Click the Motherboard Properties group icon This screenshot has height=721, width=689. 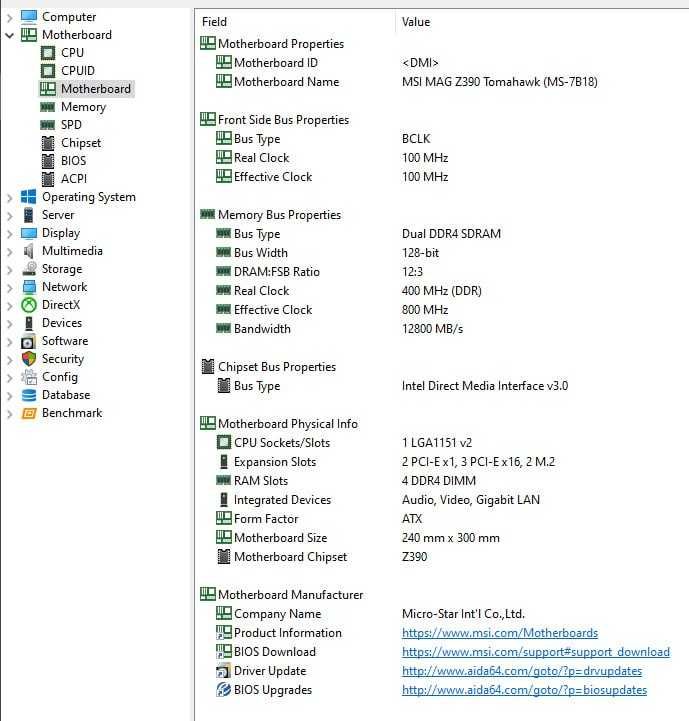pyautogui.click(x=208, y=43)
